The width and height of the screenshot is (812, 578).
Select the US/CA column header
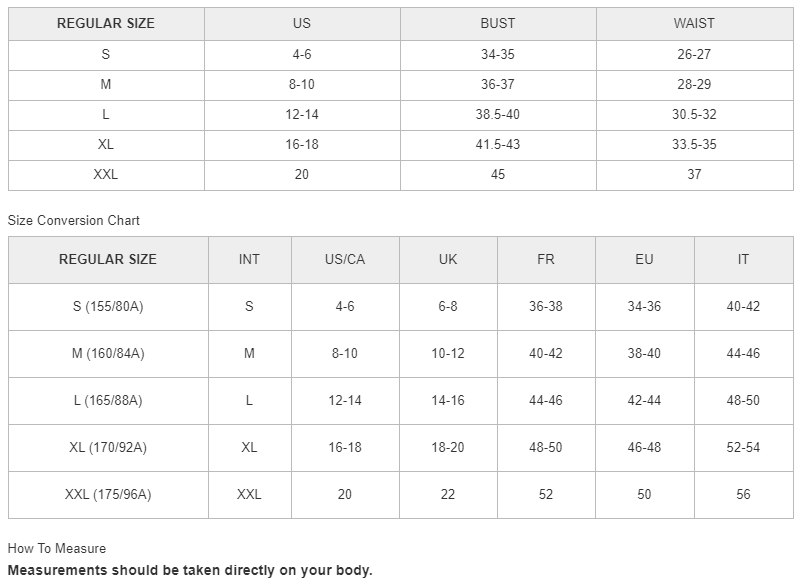pyautogui.click(x=345, y=259)
